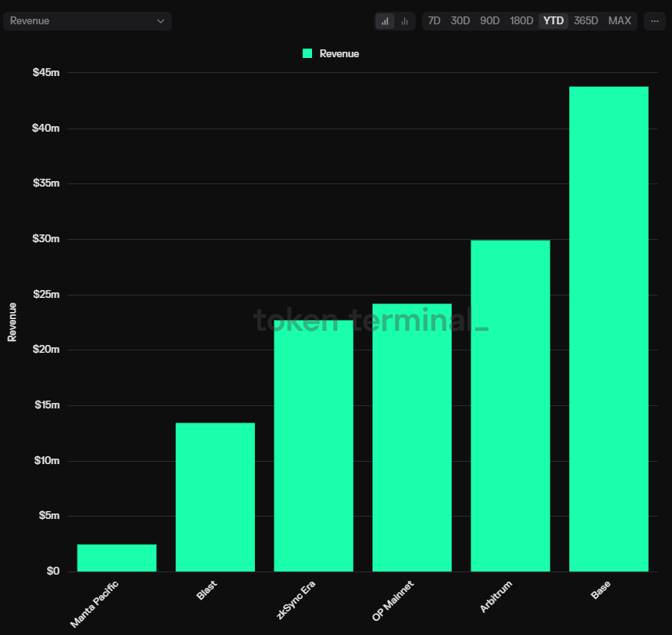Click the Manta Pacific axis label
The image size is (672, 635).
point(94,604)
